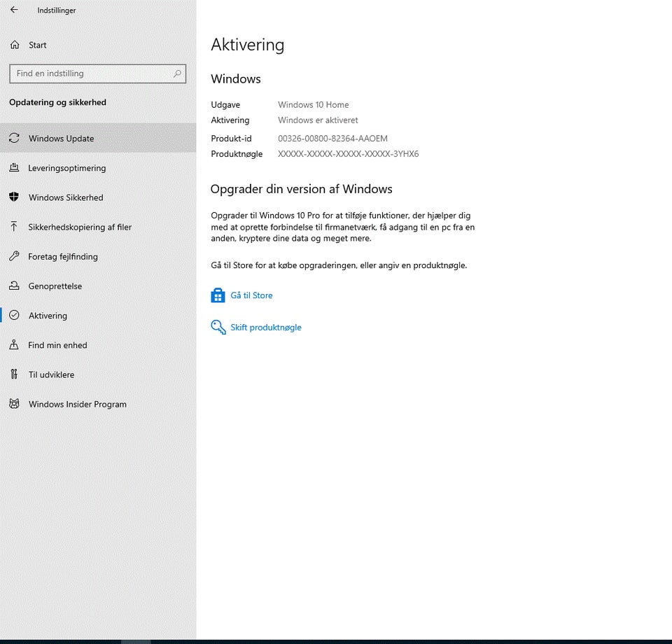The width and height of the screenshot is (672, 644).
Task: Click the Genoprettelse recovery icon
Action: tap(14, 286)
